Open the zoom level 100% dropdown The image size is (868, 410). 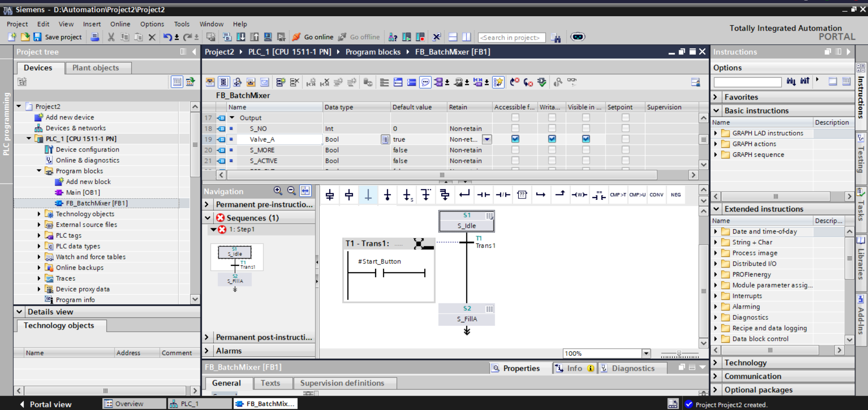pyautogui.click(x=646, y=353)
